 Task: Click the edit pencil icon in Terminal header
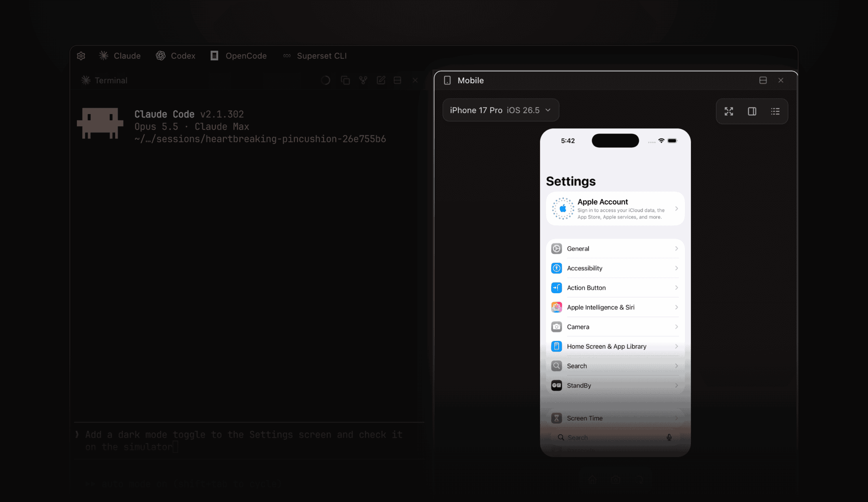tap(381, 80)
